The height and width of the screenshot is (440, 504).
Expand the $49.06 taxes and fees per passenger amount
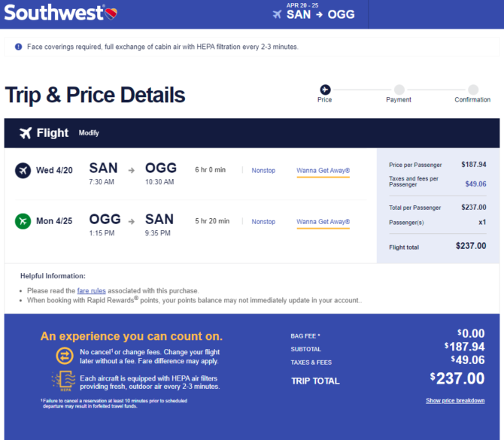pyautogui.click(x=475, y=184)
